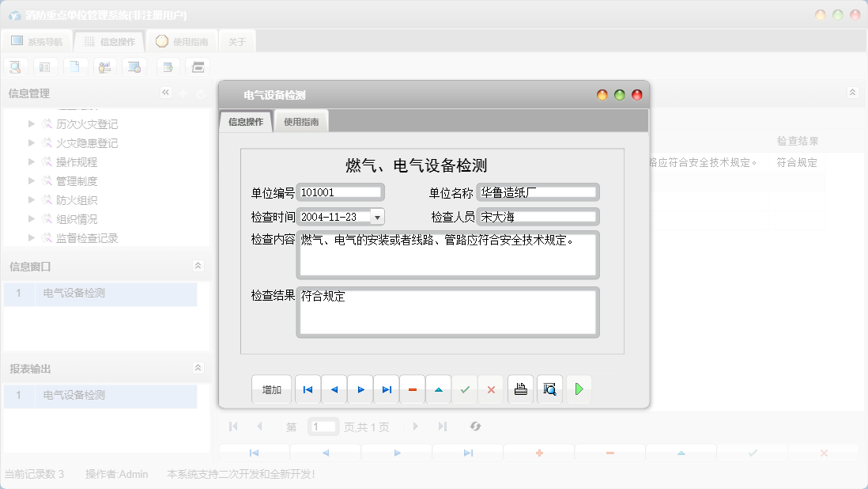Click the page number input field
Image resolution: width=868 pixels, height=489 pixels.
(323, 426)
